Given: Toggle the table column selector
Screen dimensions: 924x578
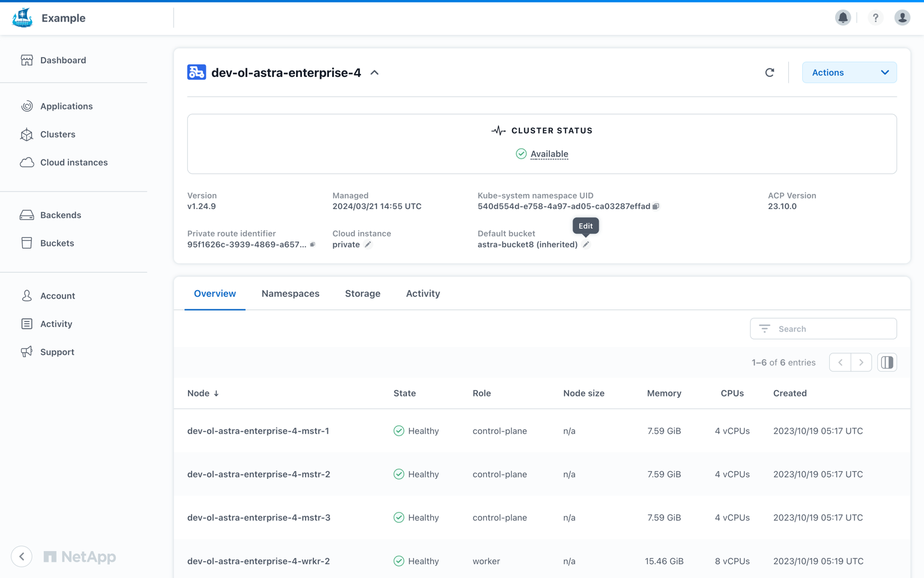Looking at the screenshot, I should (x=887, y=362).
